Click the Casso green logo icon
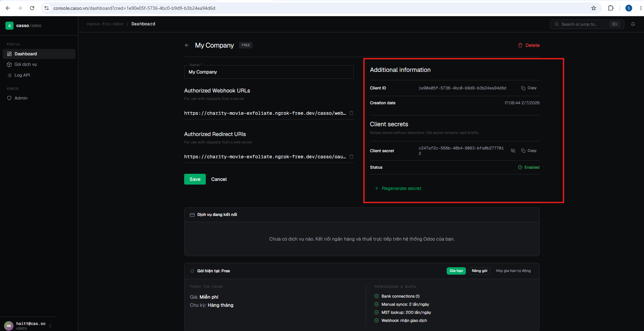 [x=9, y=26]
